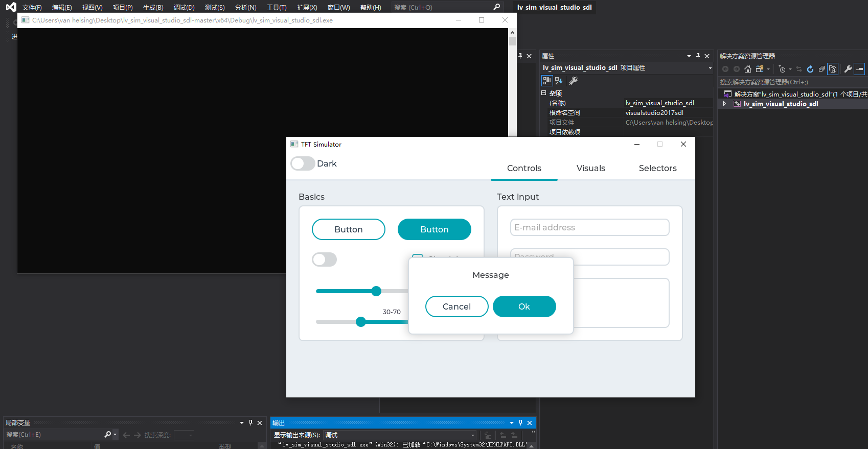Open the output source dropdown showing 调试
This screenshot has height=449, width=868.
[x=400, y=435]
